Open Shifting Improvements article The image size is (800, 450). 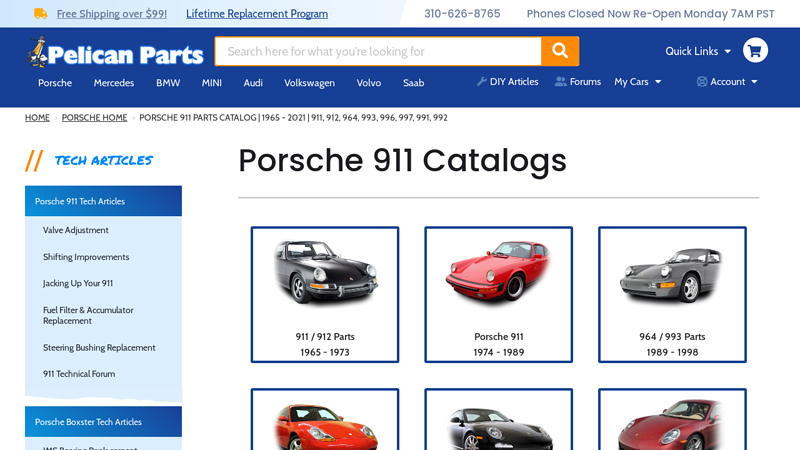[x=86, y=257]
